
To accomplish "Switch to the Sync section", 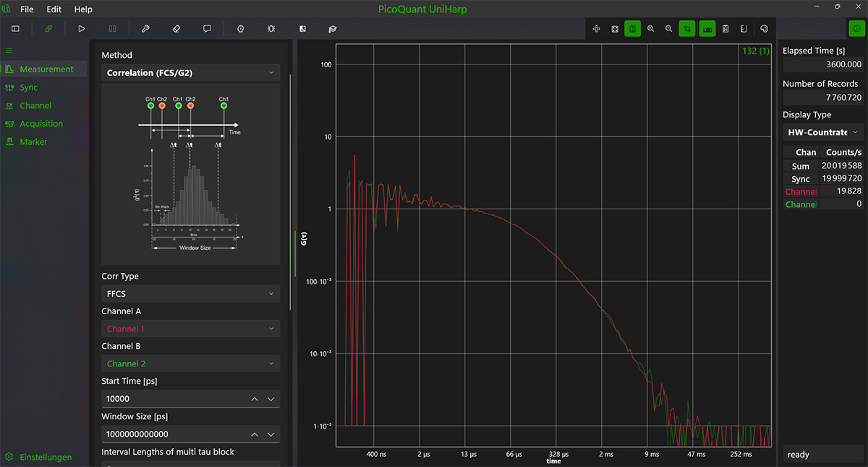I will tap(44, 88).
